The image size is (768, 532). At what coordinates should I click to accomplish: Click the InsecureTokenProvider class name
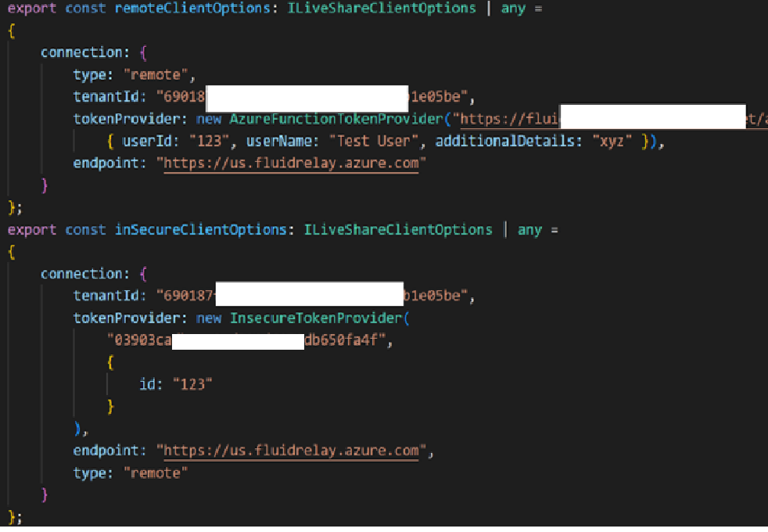click(316, 318)
